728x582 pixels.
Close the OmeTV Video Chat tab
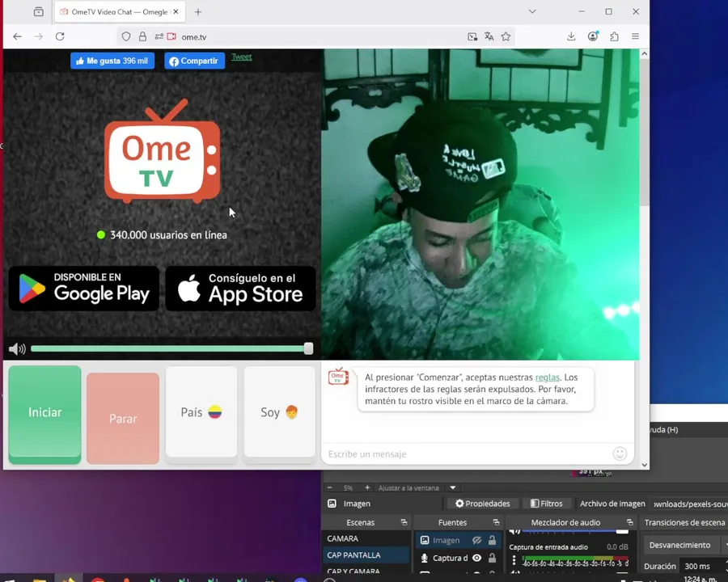(176, 11)
